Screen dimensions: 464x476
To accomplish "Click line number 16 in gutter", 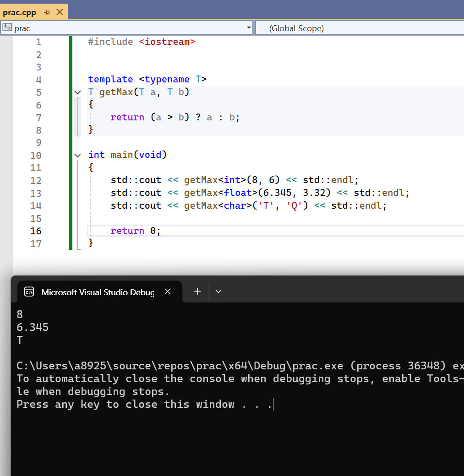I will [36, 231].
